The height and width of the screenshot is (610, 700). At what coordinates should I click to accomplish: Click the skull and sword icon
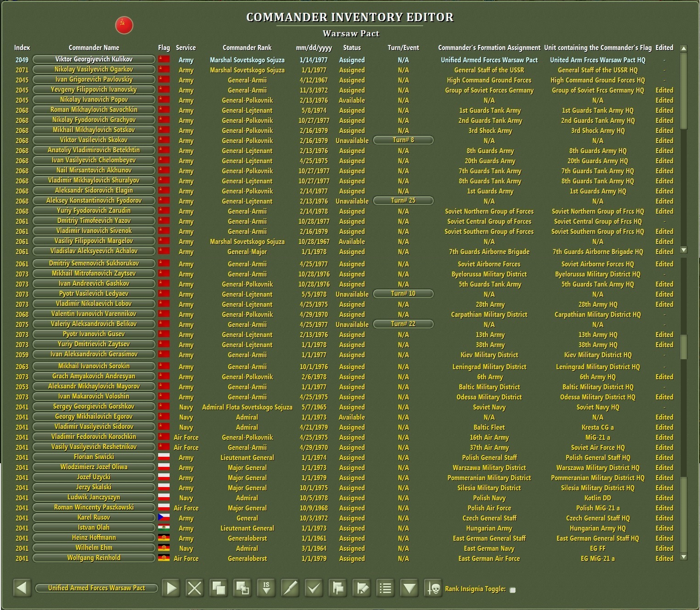(433, 588)
